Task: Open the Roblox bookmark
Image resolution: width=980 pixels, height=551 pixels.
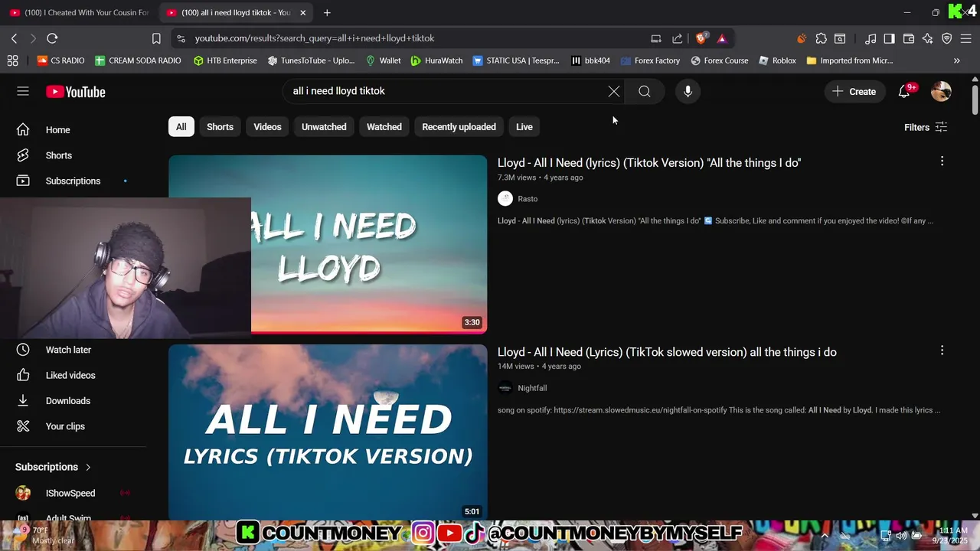Action: (x=777, y=60)
